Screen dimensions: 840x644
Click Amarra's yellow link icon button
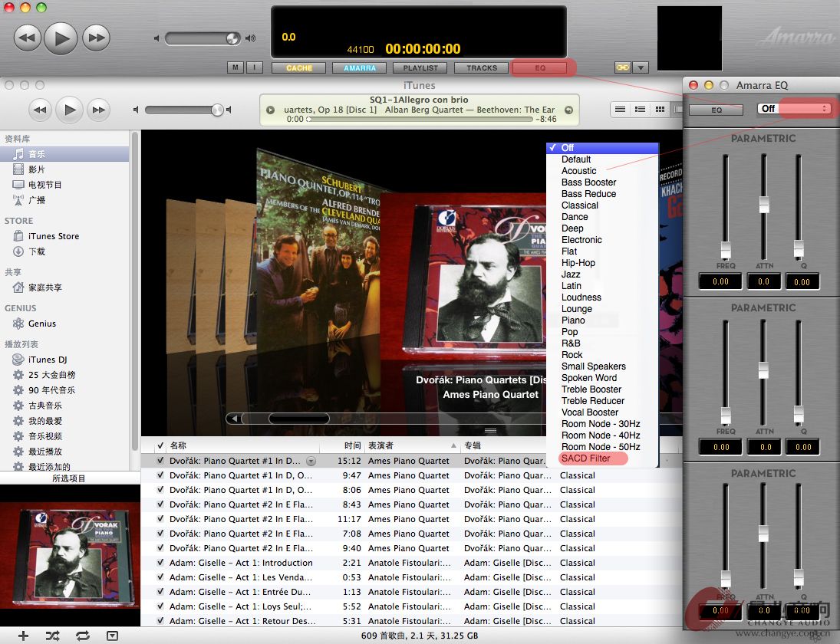point(622,67)
